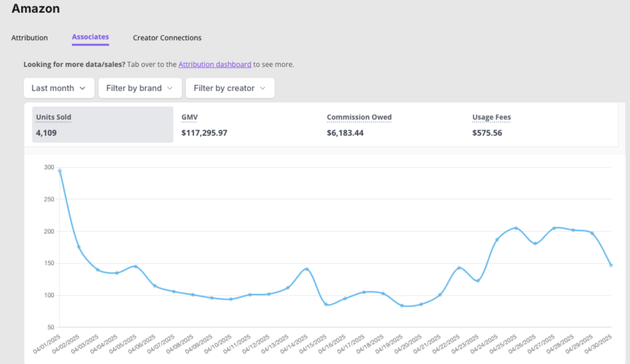Expand the Filter by creator dropdown
This screenshot has height=364, width=630.
pos(230,88)
